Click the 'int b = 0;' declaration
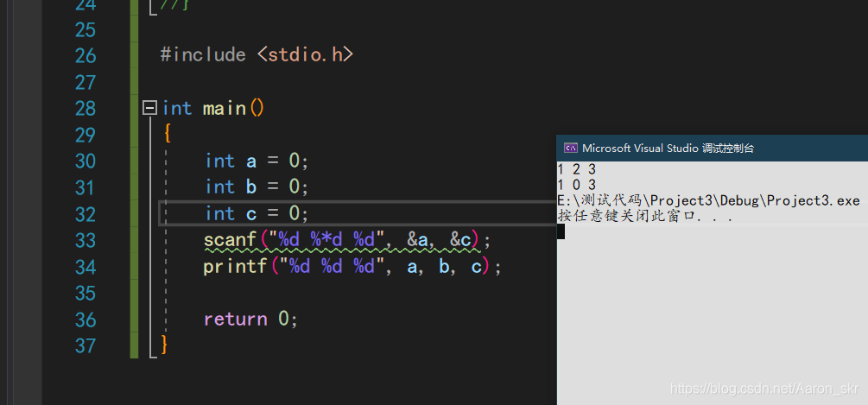This screenshot has width=868, height=405. pos(257,187)
